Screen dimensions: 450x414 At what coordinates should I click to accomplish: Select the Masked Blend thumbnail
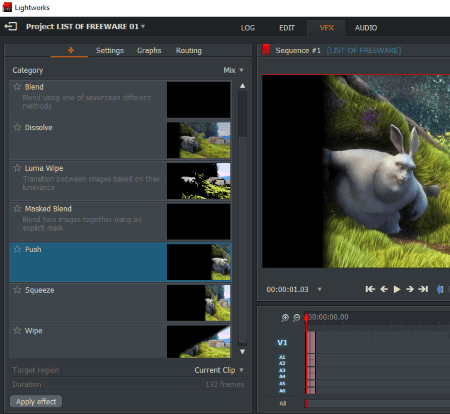point(198,222)
